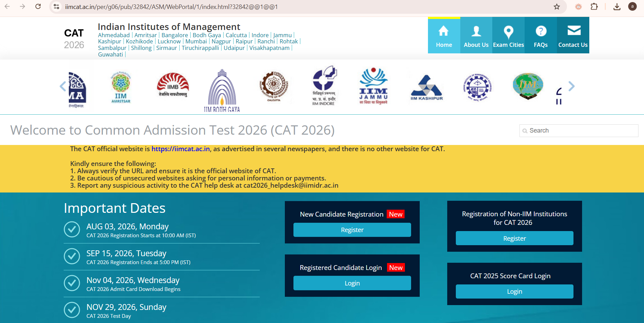Bookmark this page with the star icon
Screen dimensions: 644x323
[x=557, y=7]
